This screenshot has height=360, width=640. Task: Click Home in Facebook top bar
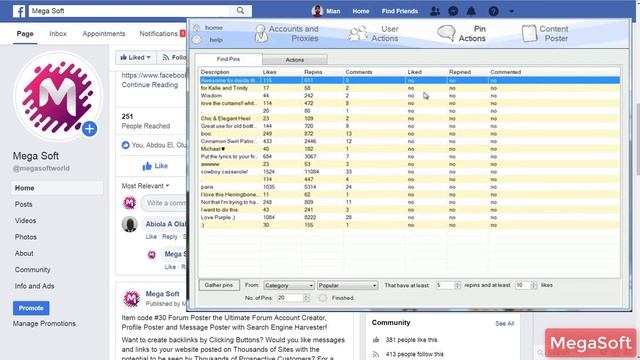point(361,11)
